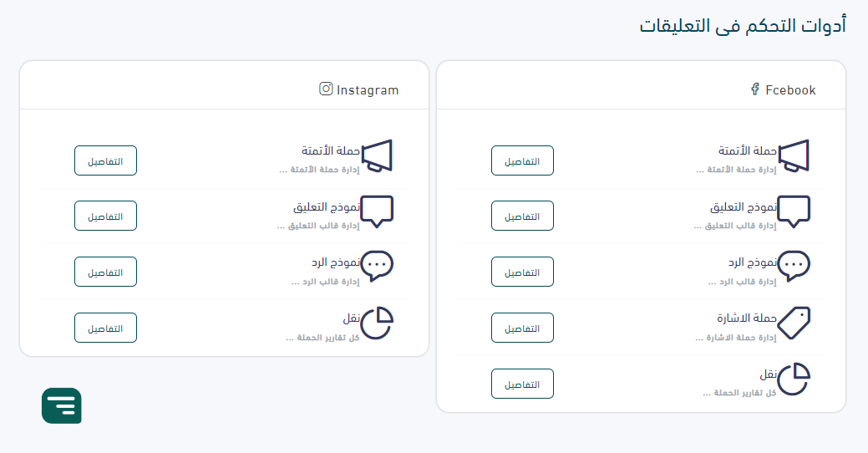The width and height of the screenshot is (868, 453).
Task: Click the Instagram comment template speech bubble icon
Action: pyautogui.click(x=377, y=211)
